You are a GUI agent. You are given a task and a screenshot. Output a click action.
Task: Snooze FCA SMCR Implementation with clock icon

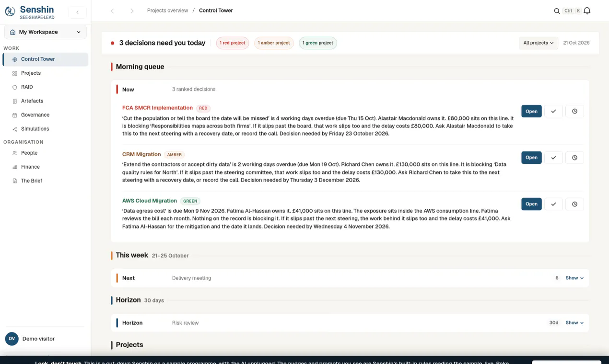pos(574,111)
